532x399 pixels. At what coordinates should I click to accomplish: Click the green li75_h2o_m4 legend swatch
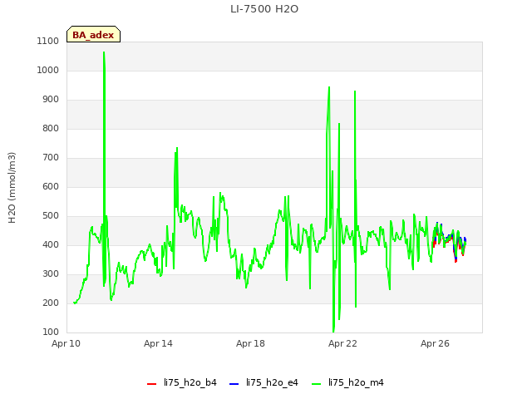coord(316,384)
